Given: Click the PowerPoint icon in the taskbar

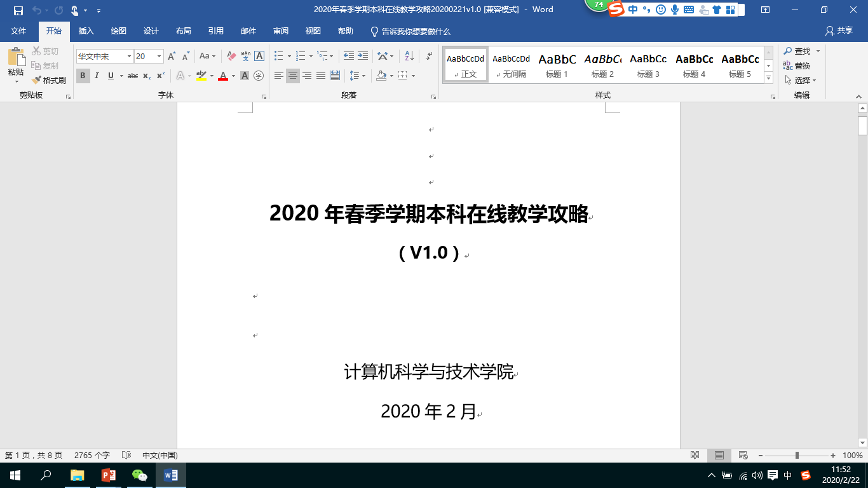Looking at the screenshot, I should point(108,475).
